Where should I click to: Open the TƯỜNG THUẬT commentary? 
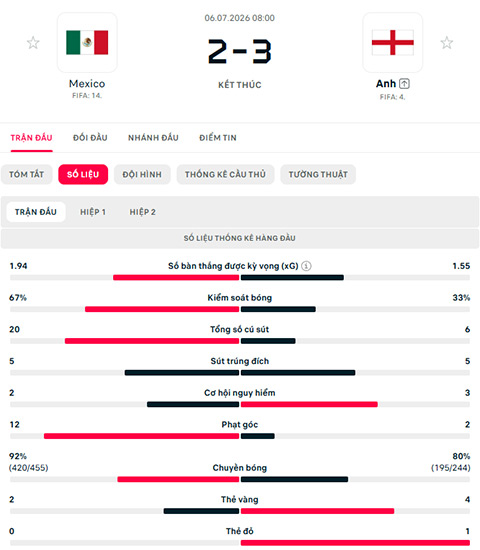click(318, 174)
